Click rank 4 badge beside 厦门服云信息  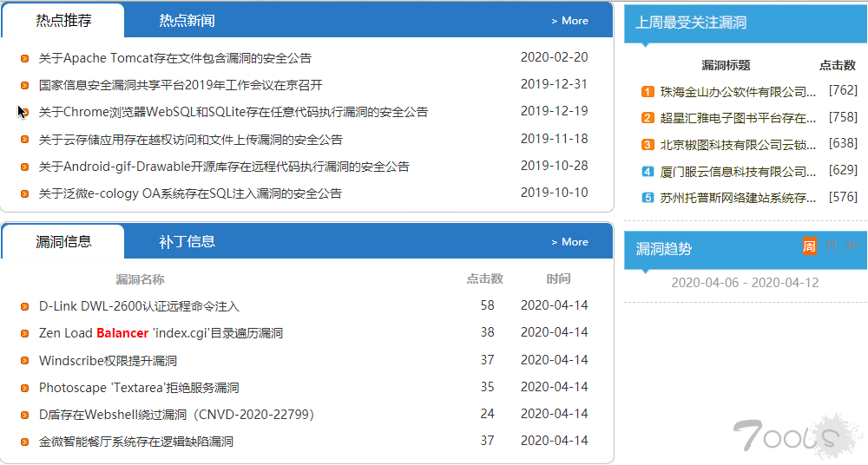click(648, 171)
